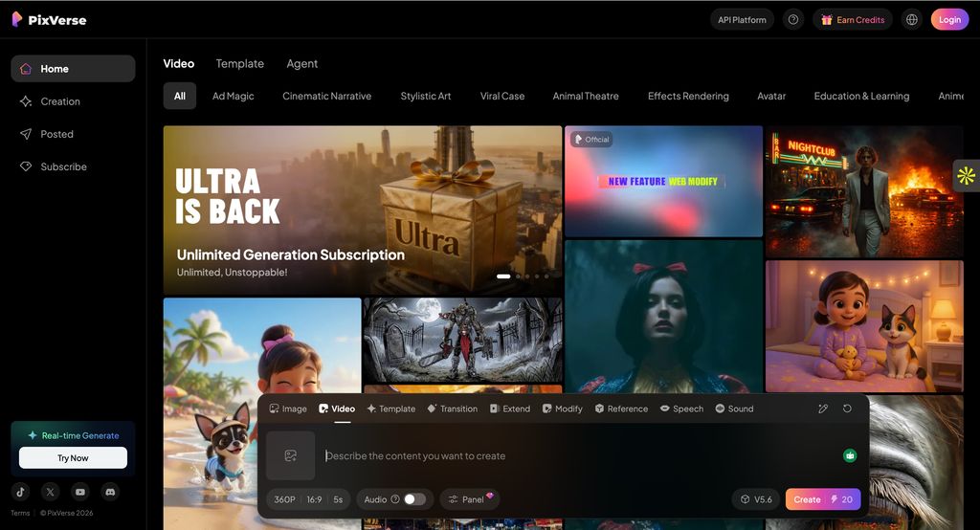The width and height of the screenshot is (980, 530).
Task: Click the active banner carousel indicator
Action: point(503,276)
